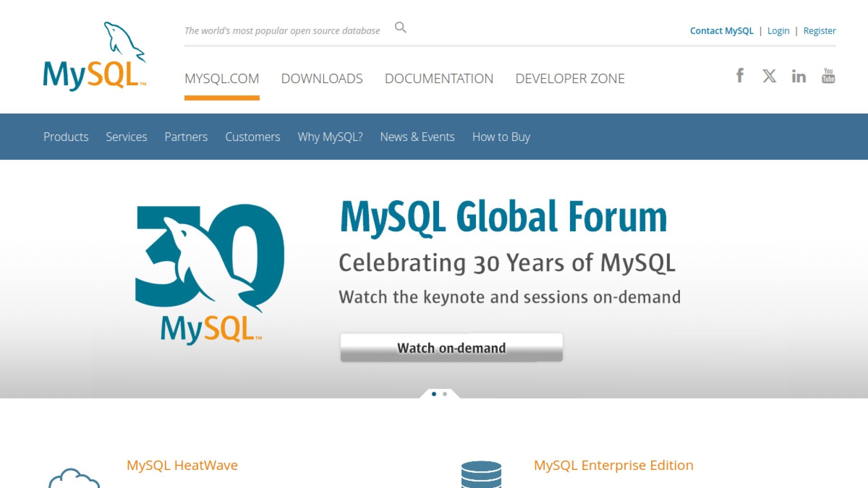Open the Services menu
The height and width of the screenshot is (488, 868).
(x=126, y=137)
